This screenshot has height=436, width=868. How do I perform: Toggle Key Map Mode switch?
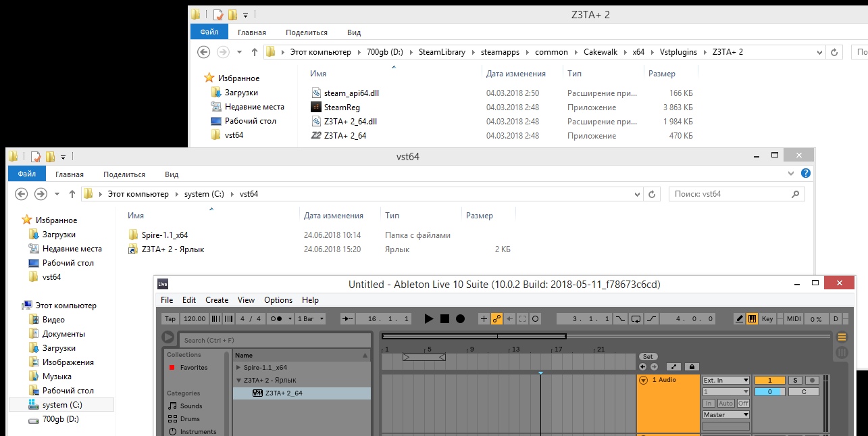point(767,318)
